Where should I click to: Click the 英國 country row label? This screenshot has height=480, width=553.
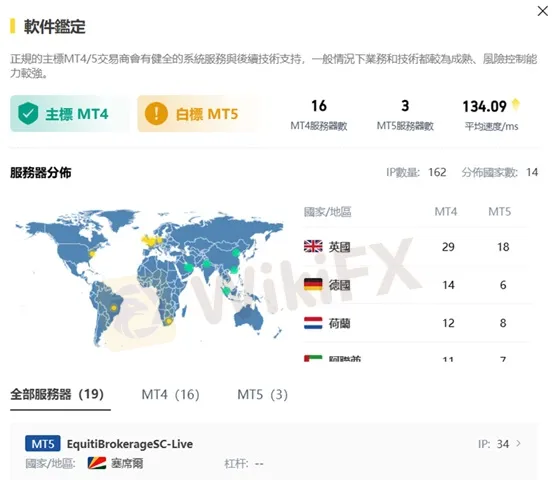[339, 247]
